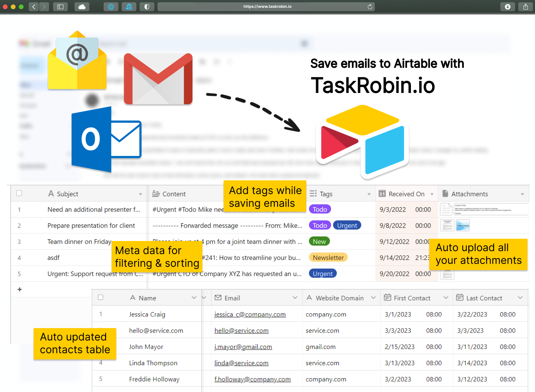Click the Todo tag in row 1

[x=320, y=209]
